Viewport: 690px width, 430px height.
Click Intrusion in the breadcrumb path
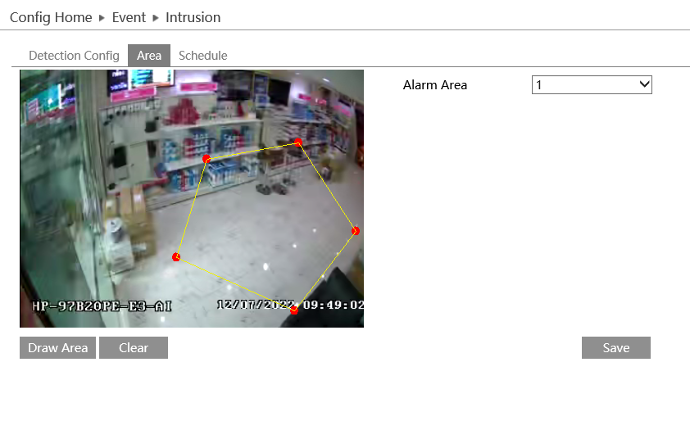[x=193, y=17]
